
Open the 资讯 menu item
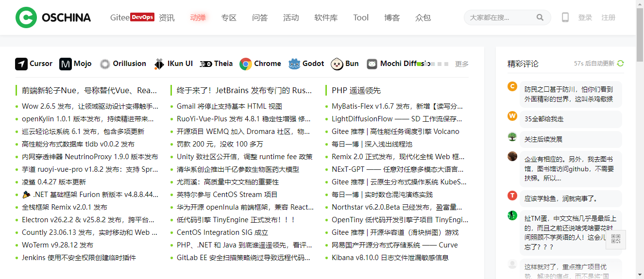point(167,17)
